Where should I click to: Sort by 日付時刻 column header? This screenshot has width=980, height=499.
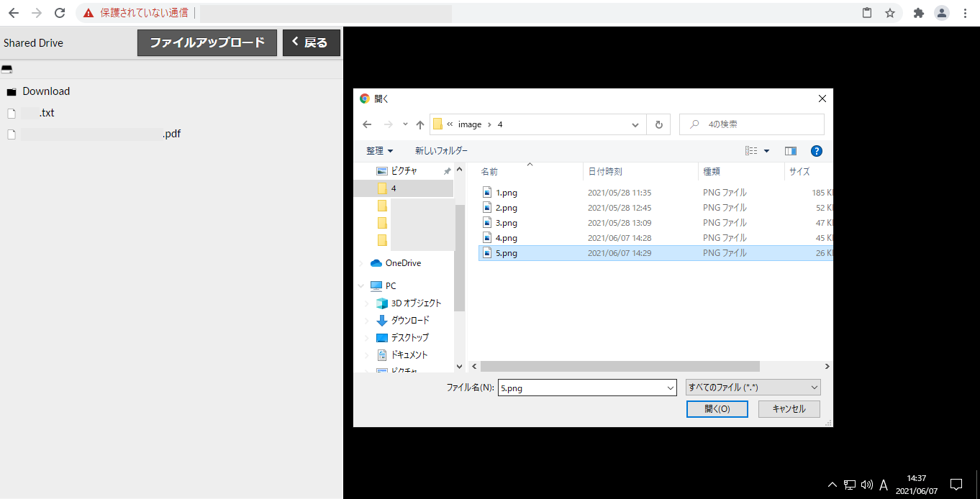605,172
